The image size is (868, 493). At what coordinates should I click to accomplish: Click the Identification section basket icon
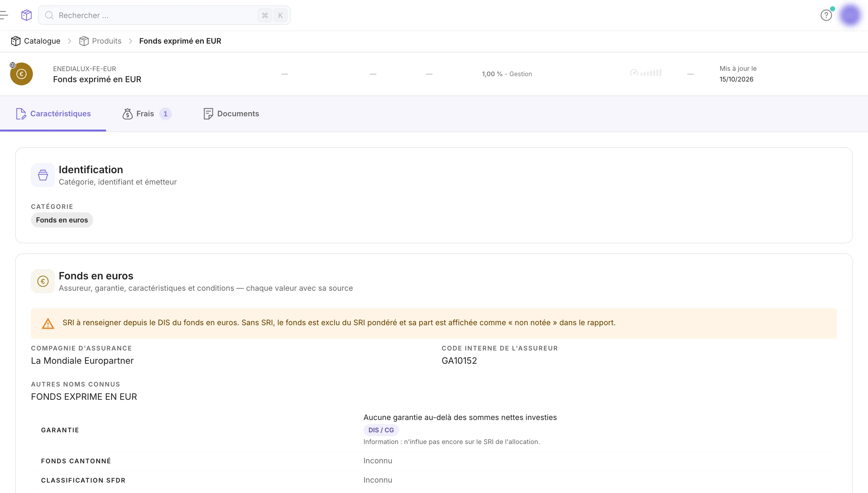tap(43, 175)
